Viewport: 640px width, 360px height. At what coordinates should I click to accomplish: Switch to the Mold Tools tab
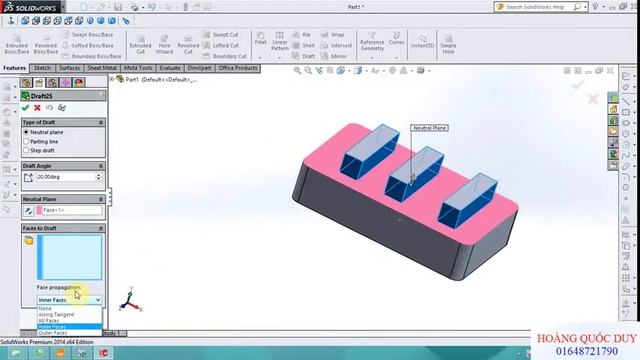138,68
